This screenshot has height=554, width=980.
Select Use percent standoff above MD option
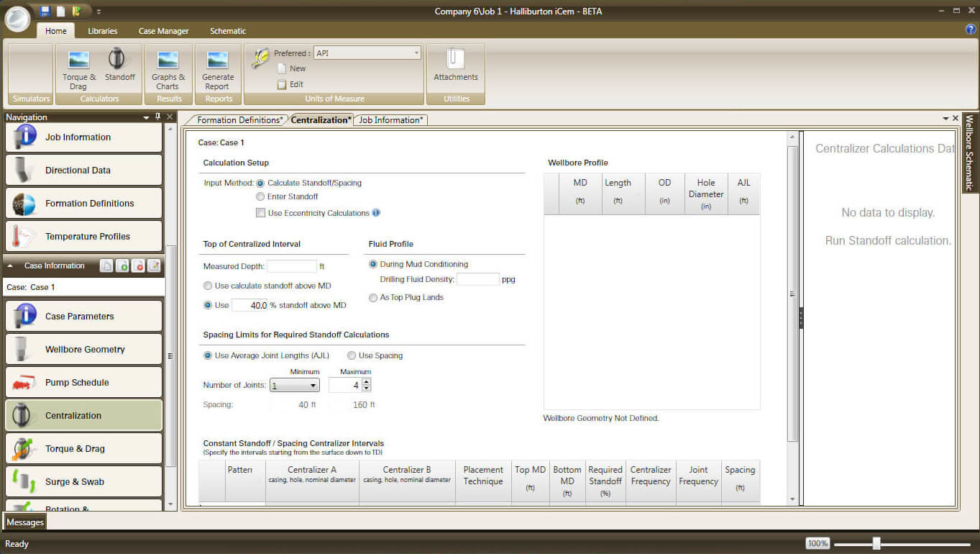point(208,305)
